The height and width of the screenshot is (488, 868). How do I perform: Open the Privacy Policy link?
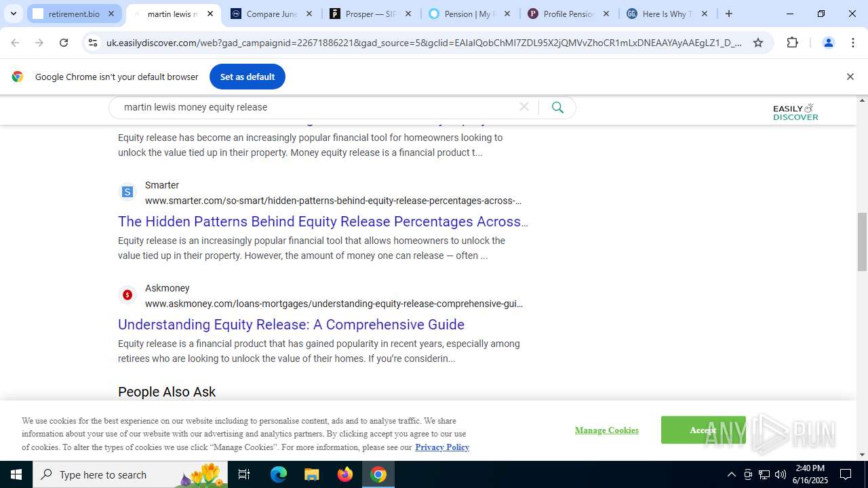pos(442,447)
